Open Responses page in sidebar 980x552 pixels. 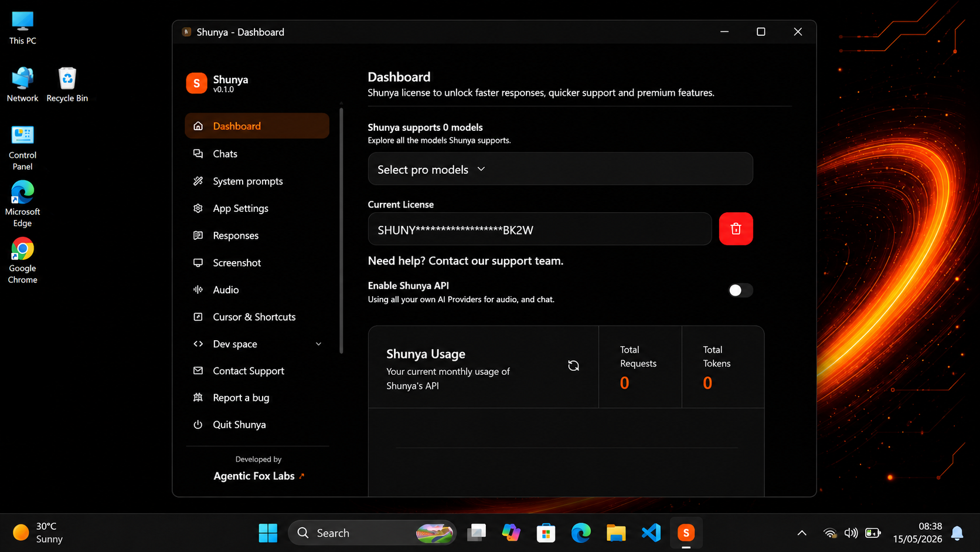257,235
